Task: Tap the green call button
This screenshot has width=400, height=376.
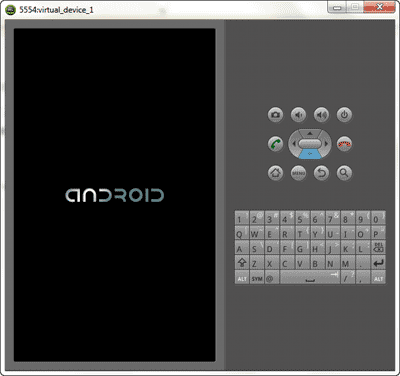Action: coord(275,144)
